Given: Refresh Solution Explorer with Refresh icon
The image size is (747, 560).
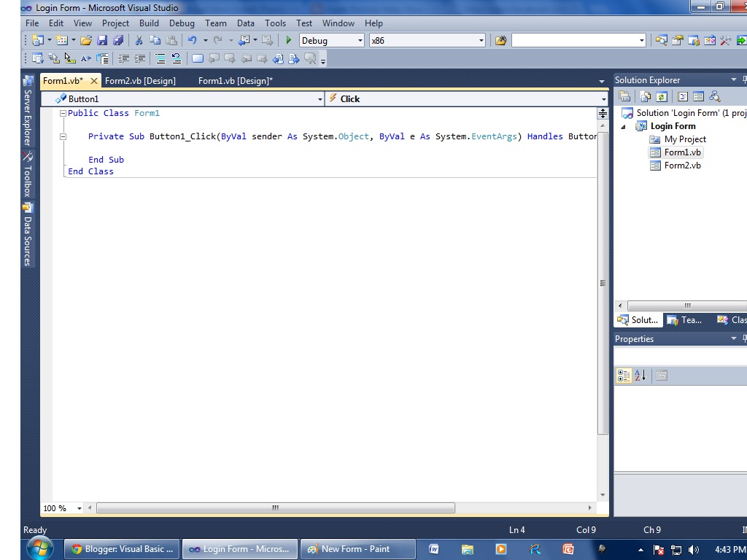Looking at the screenshot, I should coord(661,97).
